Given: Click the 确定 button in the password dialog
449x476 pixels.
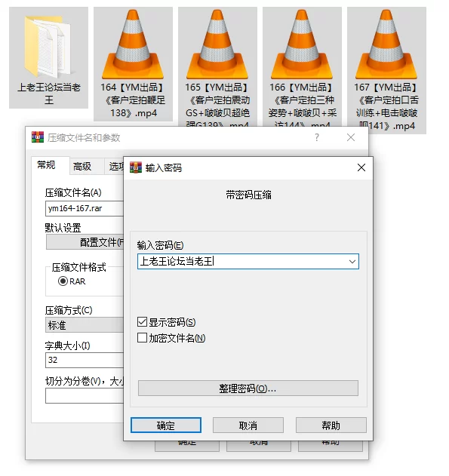Looking at the screenshot, I should (x=166, y=425).
